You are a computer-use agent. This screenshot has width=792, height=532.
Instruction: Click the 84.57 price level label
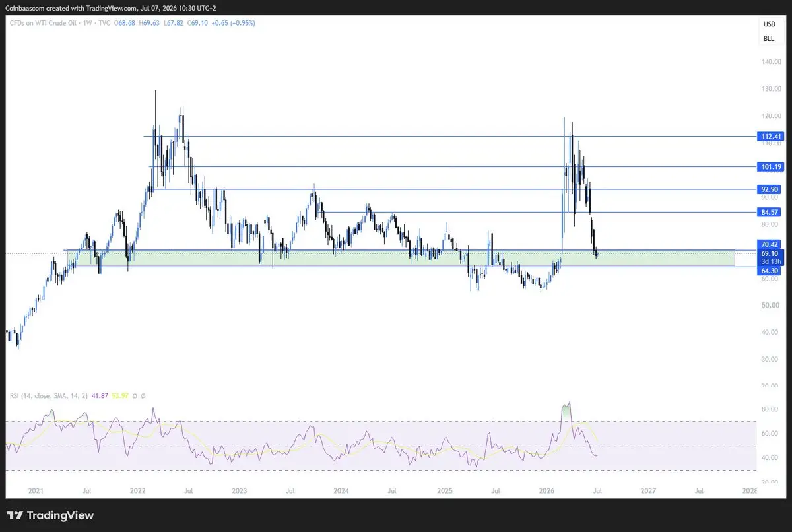(x=771, y=212)
